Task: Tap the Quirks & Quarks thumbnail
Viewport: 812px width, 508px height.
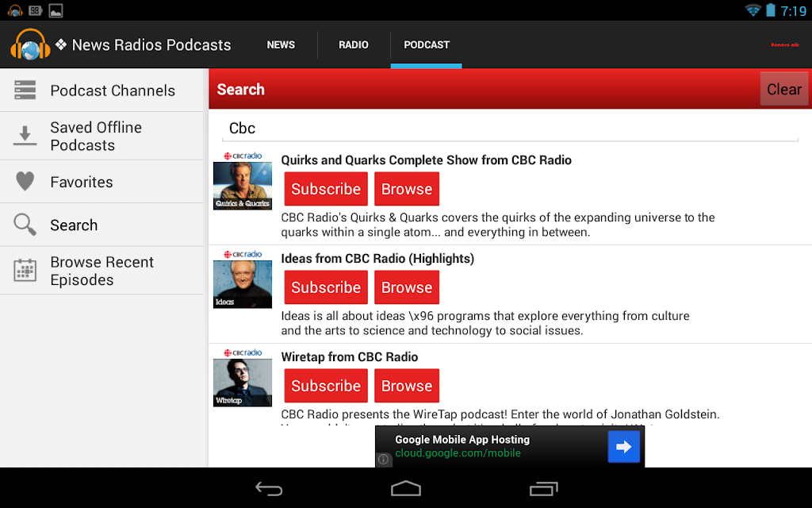Action: coord(243,181)
